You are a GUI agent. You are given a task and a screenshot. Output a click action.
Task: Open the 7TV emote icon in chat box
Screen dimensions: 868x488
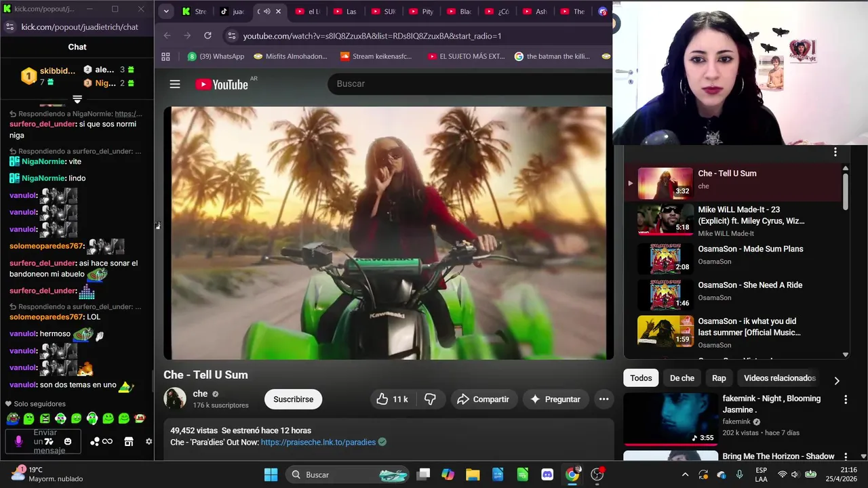point(49,441)
